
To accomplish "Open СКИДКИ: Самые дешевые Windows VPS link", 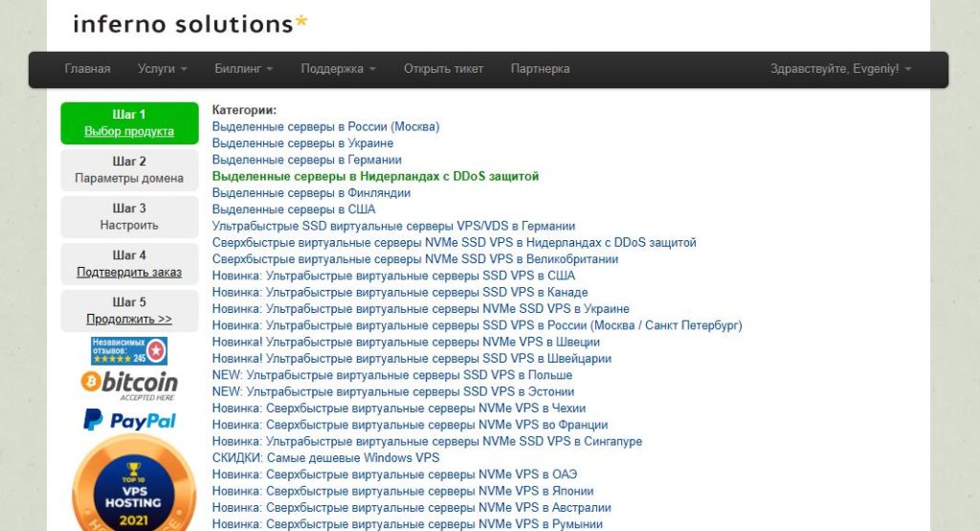I will (x=325, y=458).
